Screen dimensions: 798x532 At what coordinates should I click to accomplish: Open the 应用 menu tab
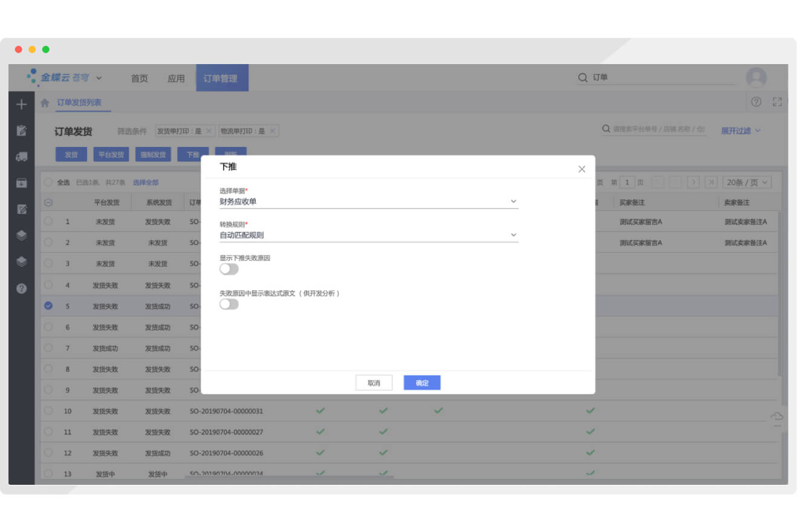[x=176, y=79]
